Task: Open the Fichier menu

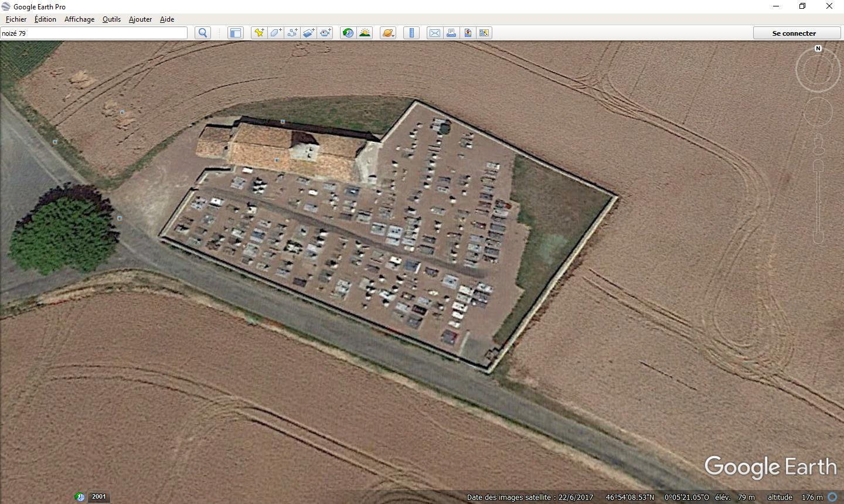Action: click(x=16, y=19)
